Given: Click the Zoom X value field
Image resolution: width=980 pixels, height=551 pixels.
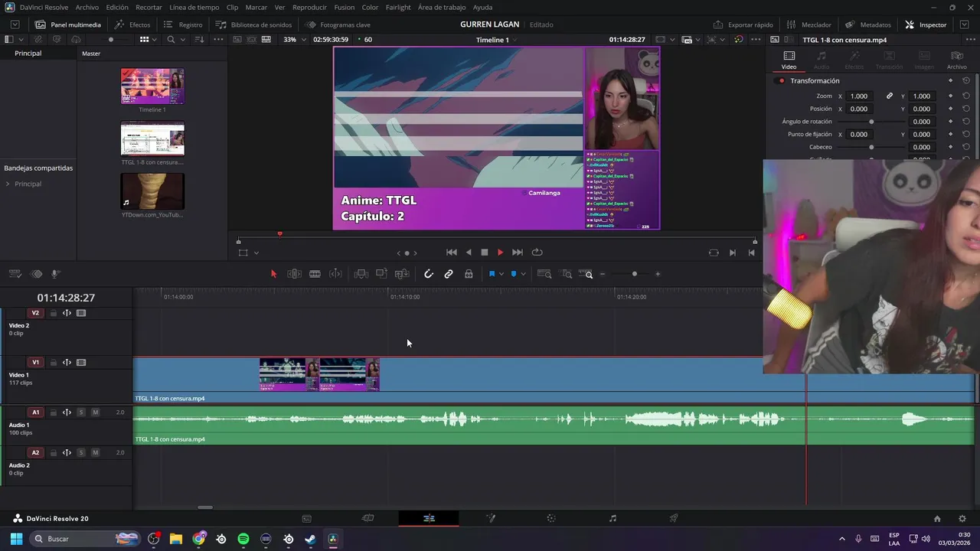Looking at the screenshot, I should click(x=859, y=96).
